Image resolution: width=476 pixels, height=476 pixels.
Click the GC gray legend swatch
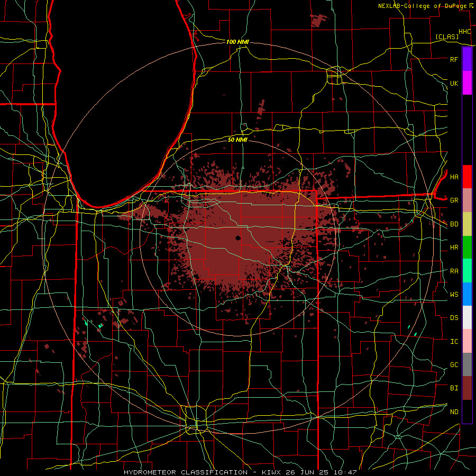(x=467, y=364)
